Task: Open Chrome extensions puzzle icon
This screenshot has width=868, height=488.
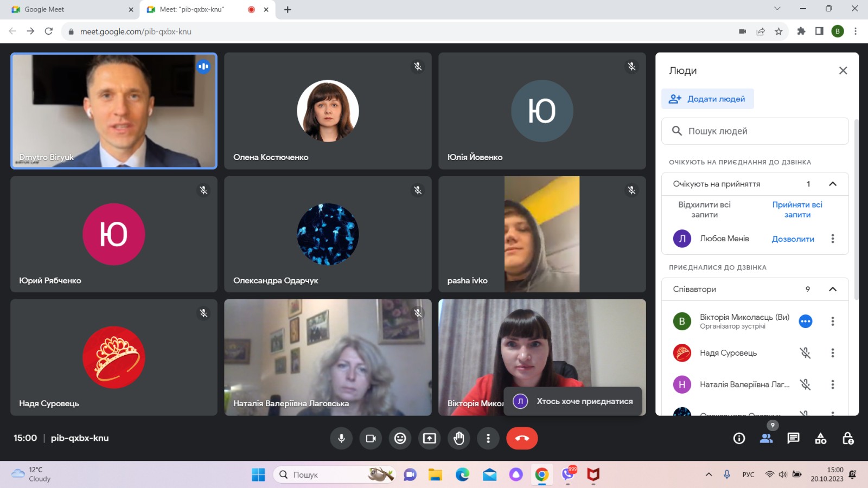Action: tap(801, 31)
